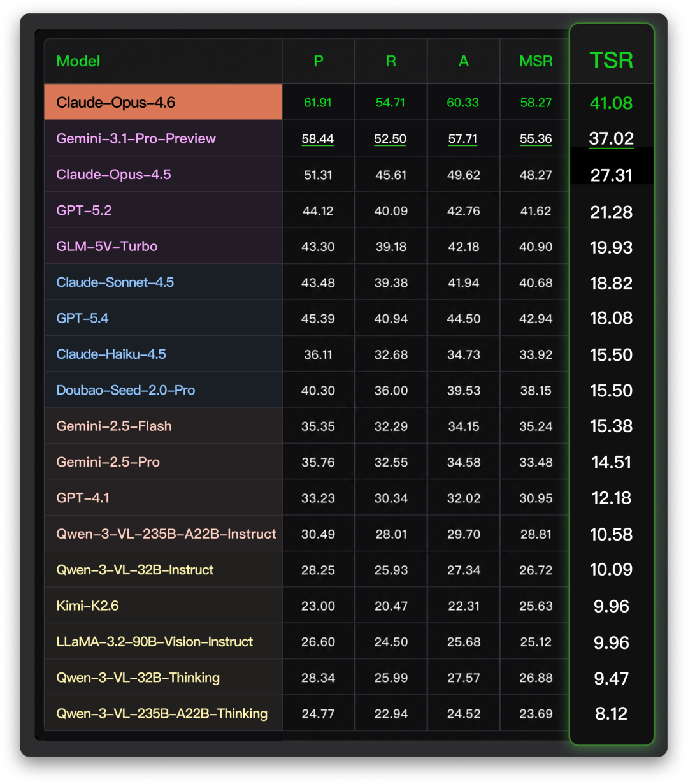This screenshot has width=688, height=784.
Task: Select the Qwen-3-VL-32B-Instruct model name
Action: point(135,570)
